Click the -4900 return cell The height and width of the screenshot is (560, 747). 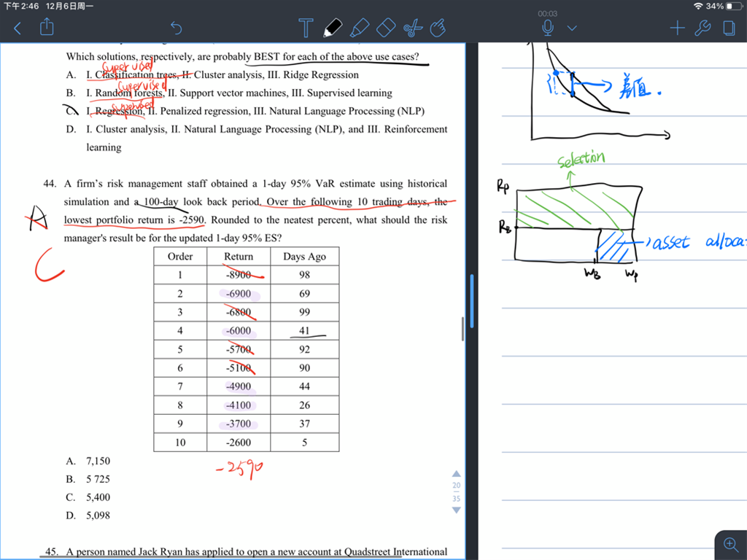click(x=239, y=386)
